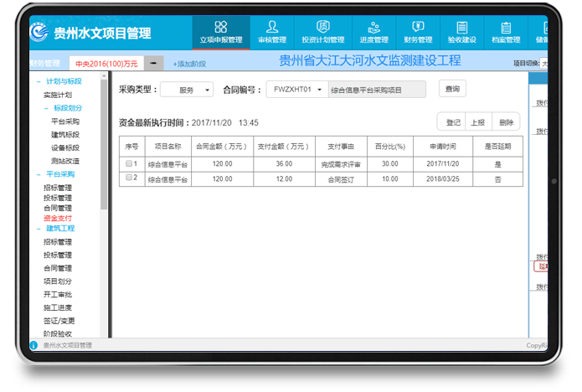Check the checkbox for row 1

(x=128, y=163)
